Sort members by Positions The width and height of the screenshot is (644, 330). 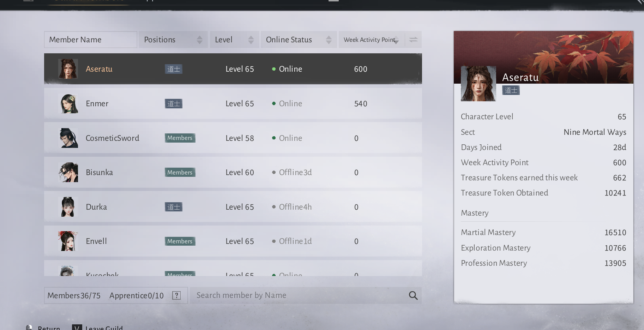click(173, 40)
